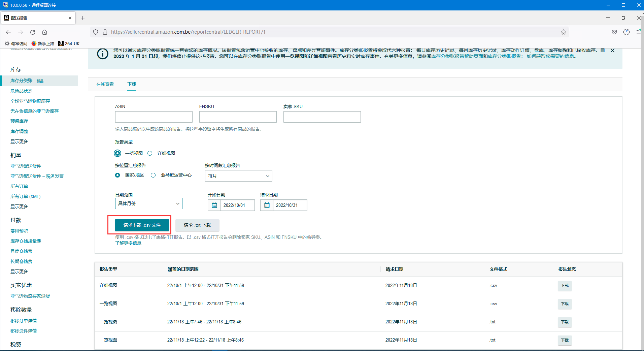Select 国家/地区 radio option

tap(117, 175)
